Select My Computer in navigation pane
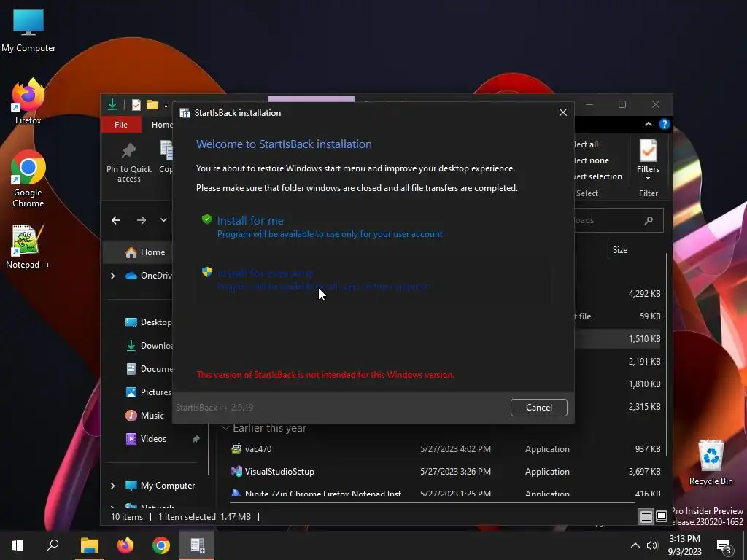Viewport: 747px width, 560px height. pos(160,486)
